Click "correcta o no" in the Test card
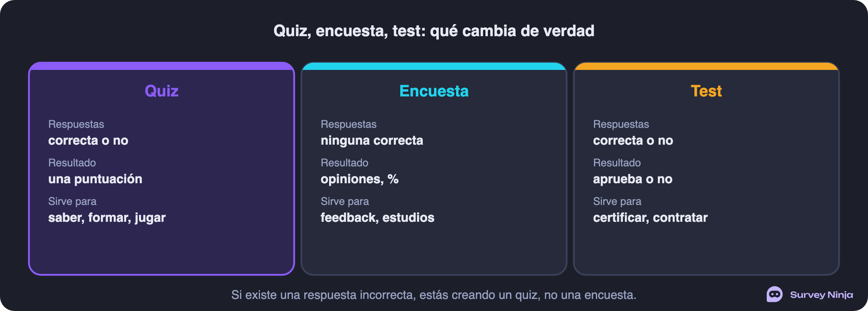868x311 pixels. (x=633, y=140)
